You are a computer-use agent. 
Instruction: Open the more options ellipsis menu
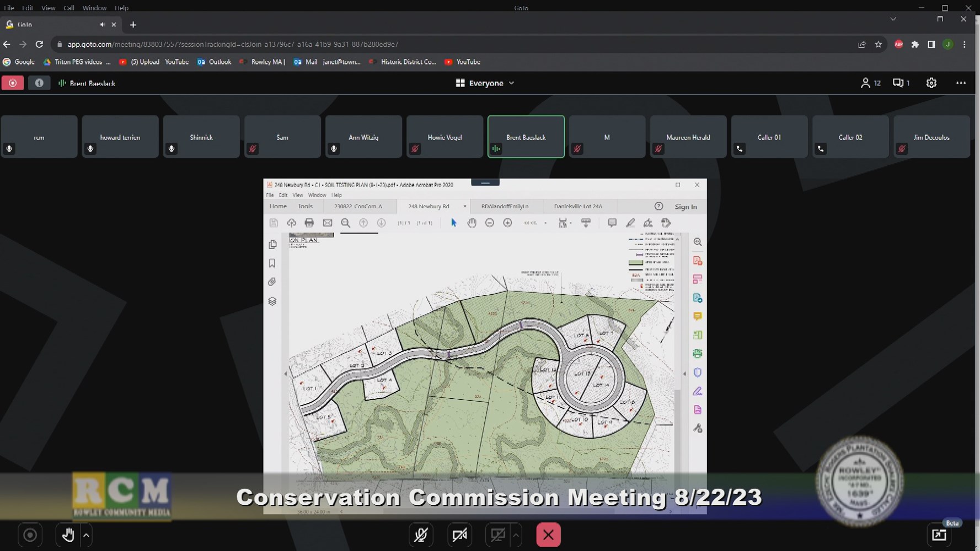point(961,83)
